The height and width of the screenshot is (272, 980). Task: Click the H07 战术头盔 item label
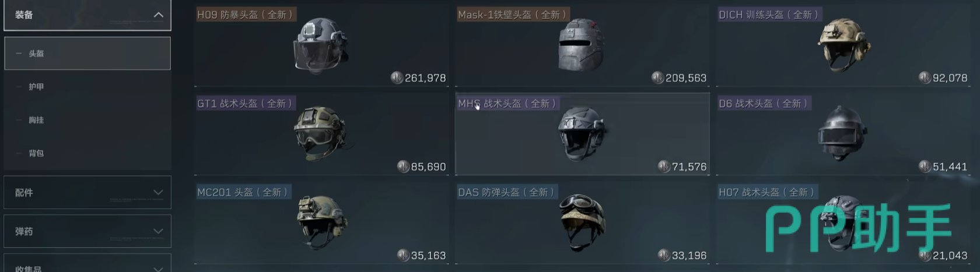pos(766,192)
